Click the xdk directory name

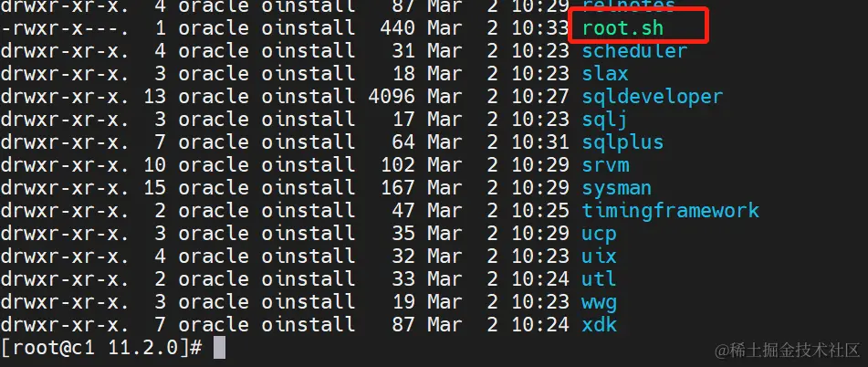[599, 324]
